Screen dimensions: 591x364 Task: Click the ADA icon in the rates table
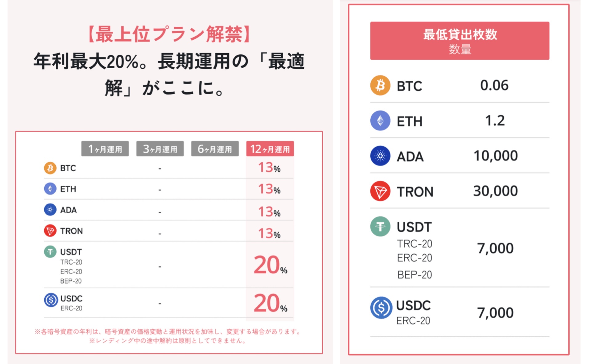coord(50,210)
